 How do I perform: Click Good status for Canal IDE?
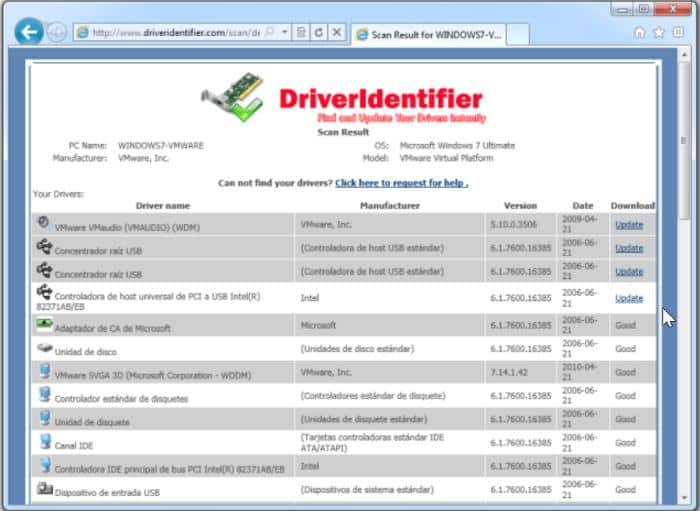(x=625, y=443)
